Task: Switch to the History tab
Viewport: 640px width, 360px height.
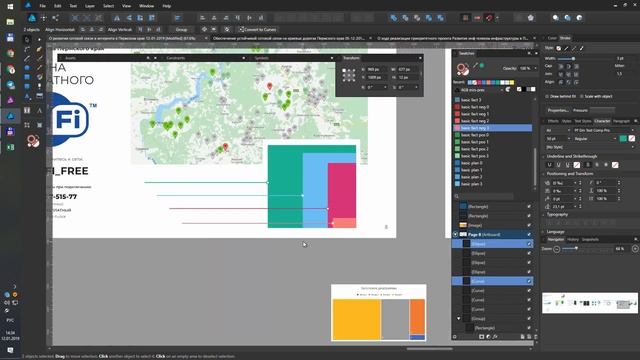Action: 573,240
